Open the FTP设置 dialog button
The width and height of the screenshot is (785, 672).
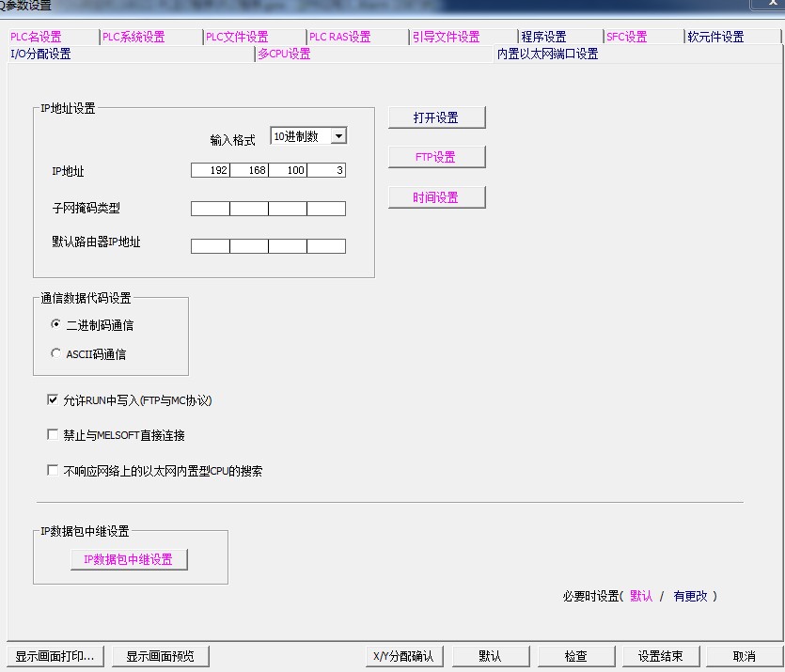coord(436,157)
